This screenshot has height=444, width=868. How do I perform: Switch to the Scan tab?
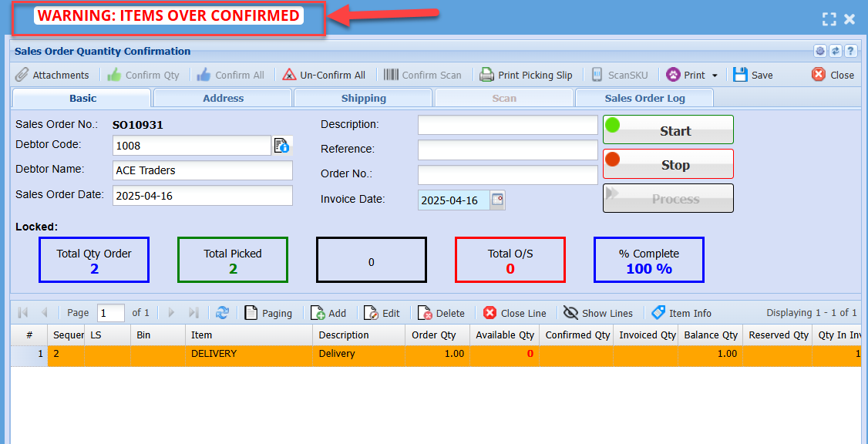point(504,98)
